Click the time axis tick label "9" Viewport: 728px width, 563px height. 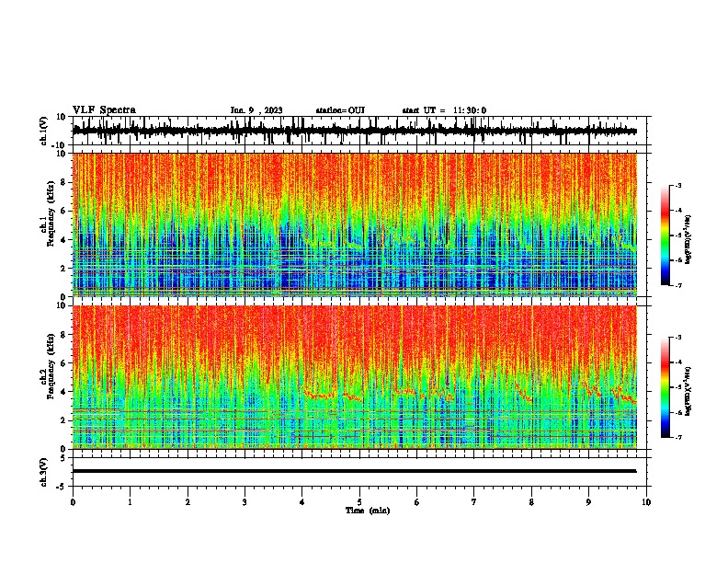588,502
